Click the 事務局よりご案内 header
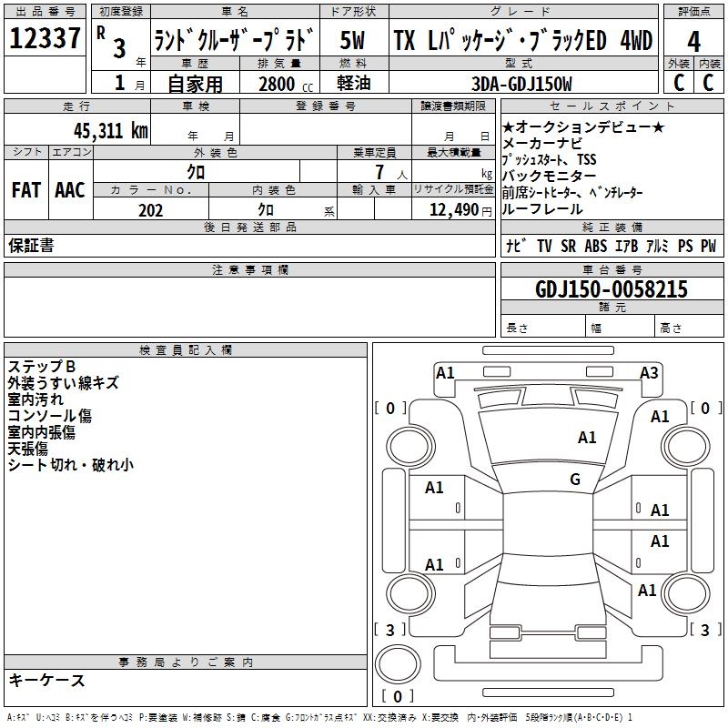The width and height of the screenshot is (728, 728). (x=186, y=662)
